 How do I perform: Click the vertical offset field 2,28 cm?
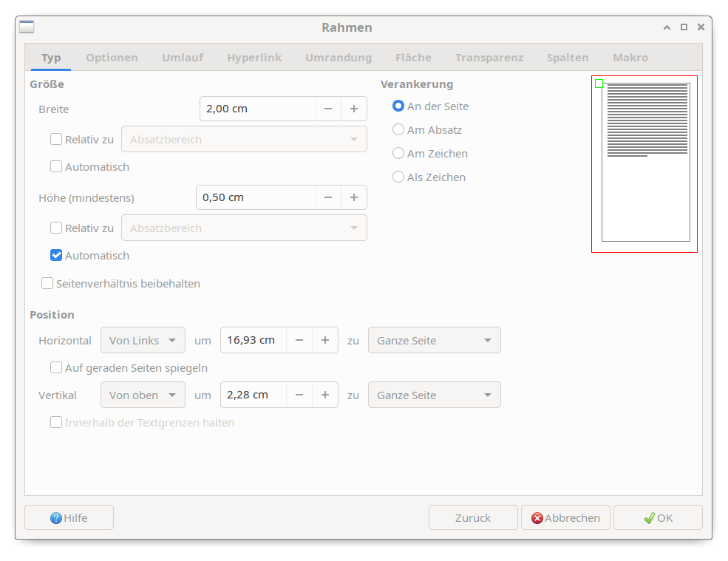coord(254,395)
